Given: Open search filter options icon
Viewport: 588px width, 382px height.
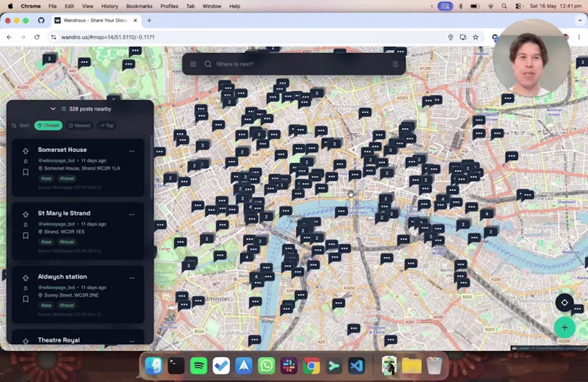Looking at the screenshot, I should (x=395, y=64).
